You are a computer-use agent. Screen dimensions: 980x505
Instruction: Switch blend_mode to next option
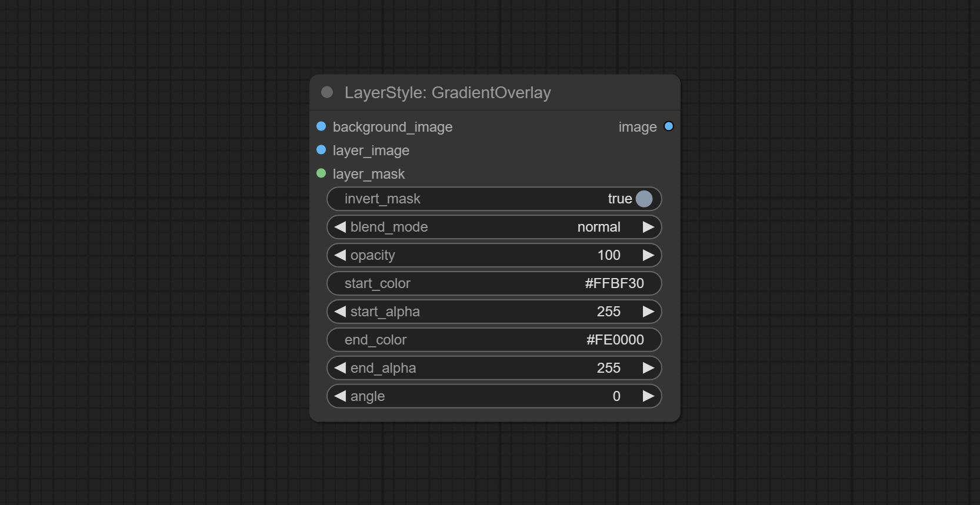point(648,227)
